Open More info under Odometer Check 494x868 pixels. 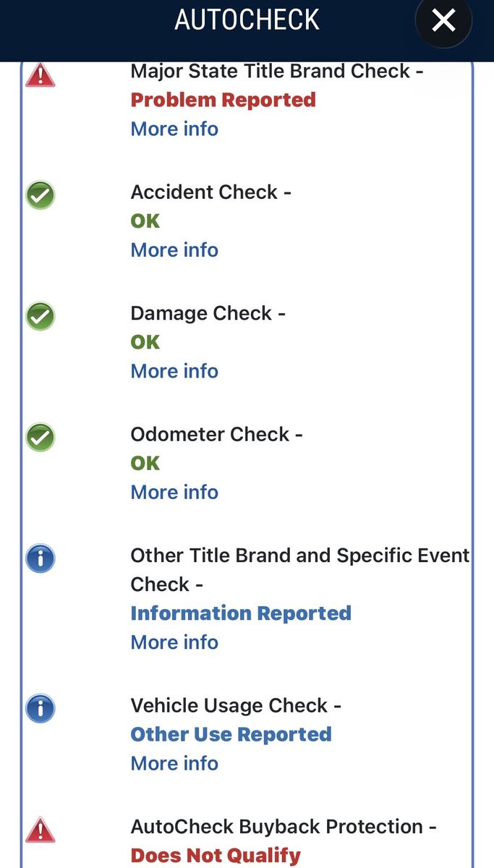pos(174,492)
